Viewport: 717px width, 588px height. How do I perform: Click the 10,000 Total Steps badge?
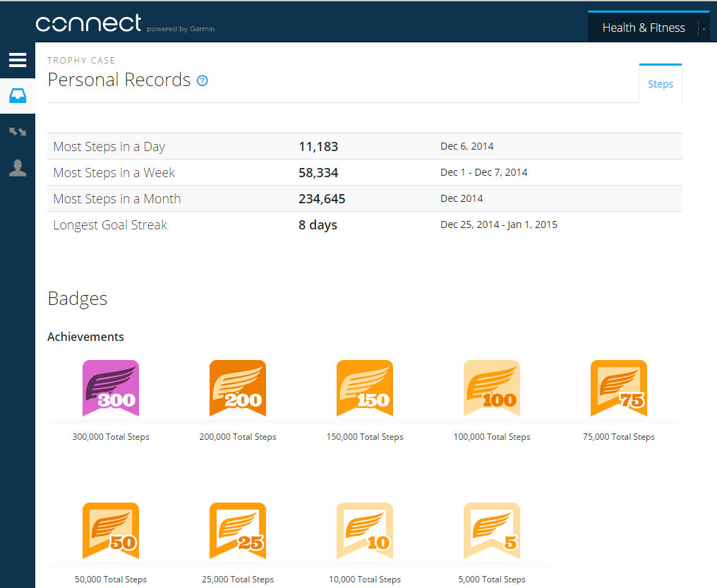coord(365,531)
